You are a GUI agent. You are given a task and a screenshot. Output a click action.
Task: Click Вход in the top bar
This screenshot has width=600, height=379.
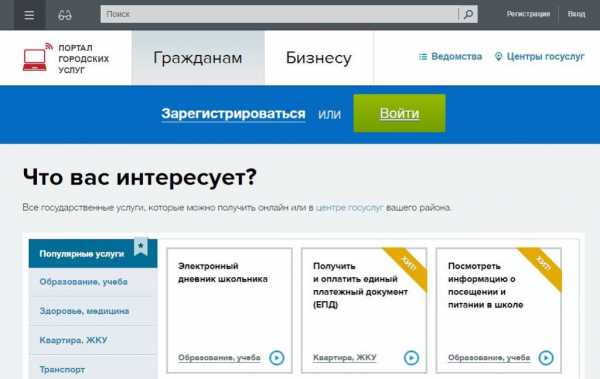[x=576, y=14]
